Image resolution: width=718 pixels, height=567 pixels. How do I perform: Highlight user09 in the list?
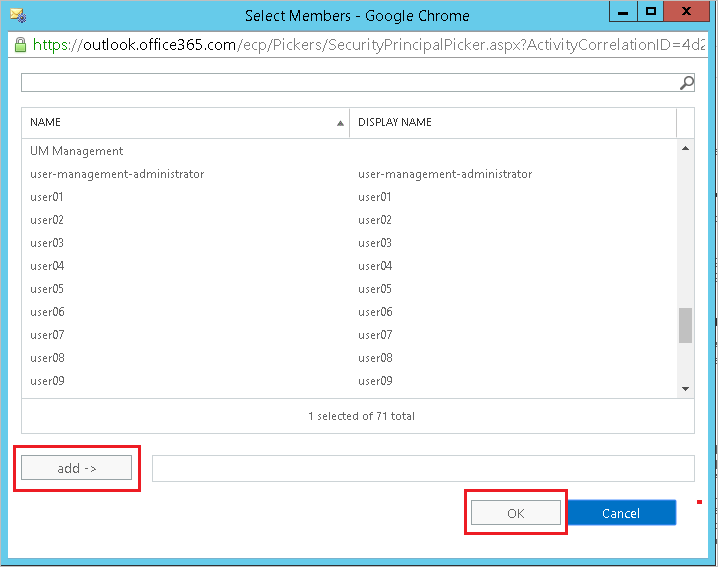47,381
